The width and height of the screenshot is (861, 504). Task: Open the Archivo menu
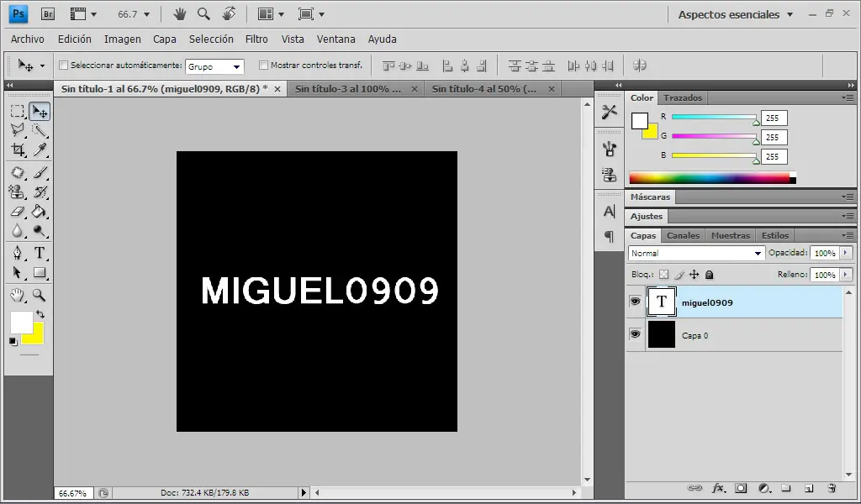28,39
